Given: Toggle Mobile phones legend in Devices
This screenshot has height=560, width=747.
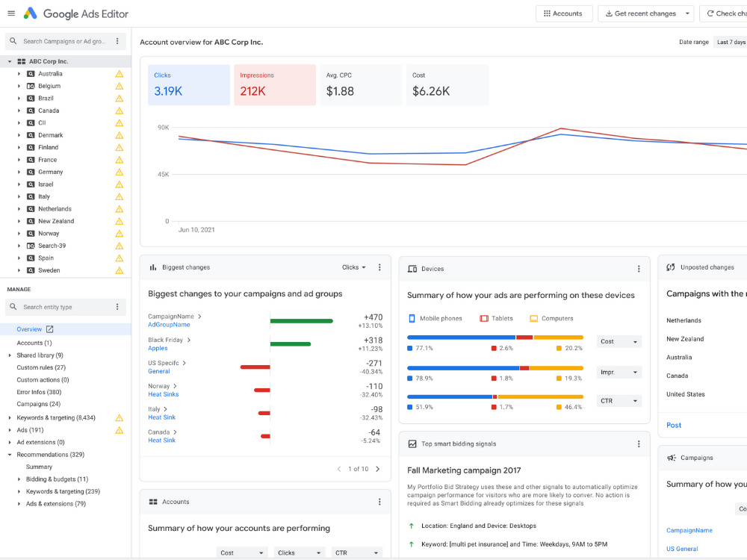Looking at the screenshot, I should 436,318.
